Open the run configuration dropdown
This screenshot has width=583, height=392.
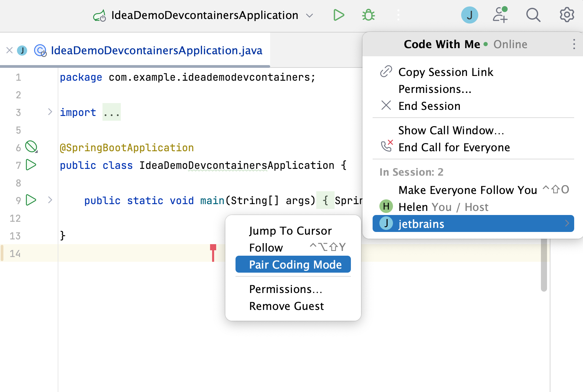[x=309, y=16]
